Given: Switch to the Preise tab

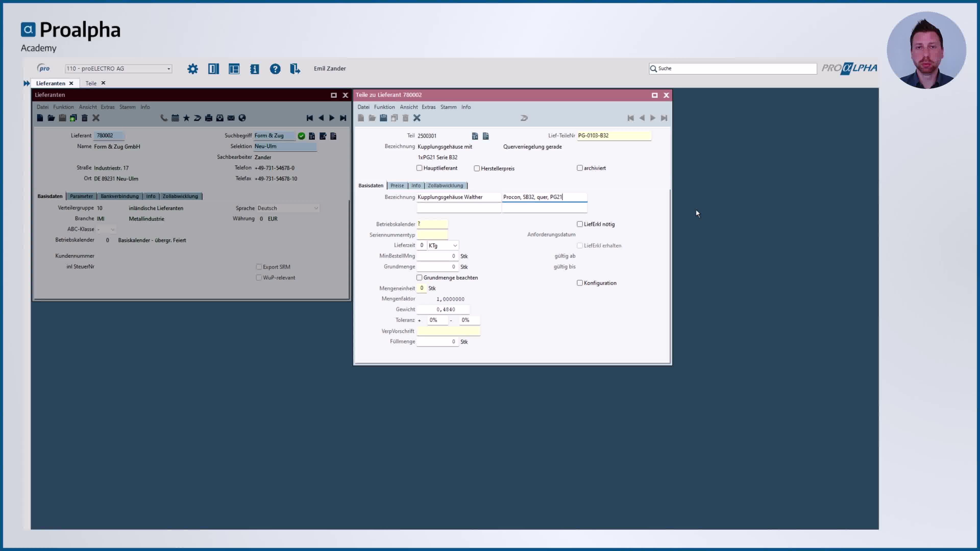Looking at the screenshot, I should click(397, 185).
